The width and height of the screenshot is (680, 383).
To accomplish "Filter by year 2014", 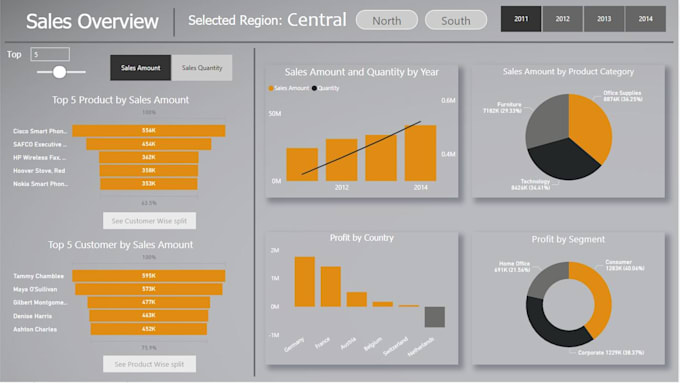I will (645, 19).
